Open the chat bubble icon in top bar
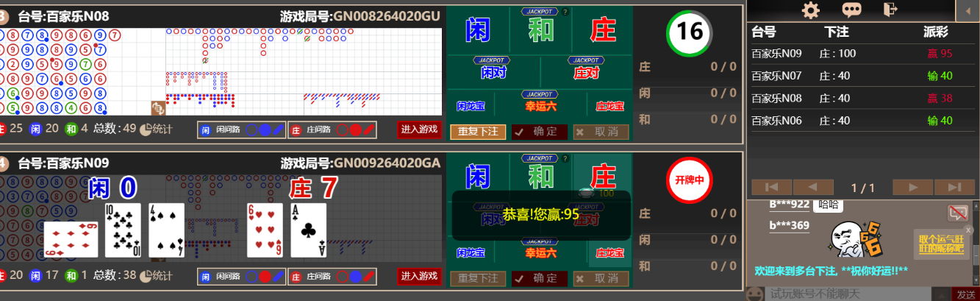The width and height of the screenshot is (980, 301). tap(851, 10)
